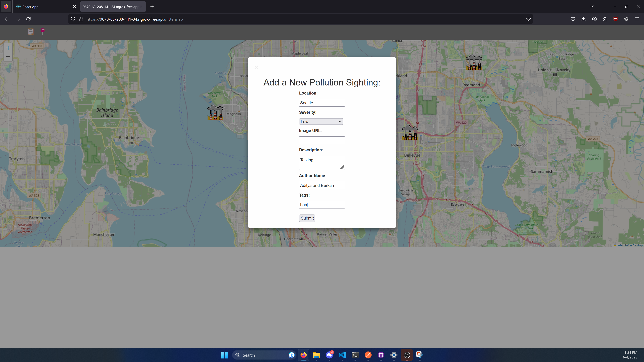Click factory pollution marker near Magnolia
The image size is (644, 362).
(x=215, y=113)
